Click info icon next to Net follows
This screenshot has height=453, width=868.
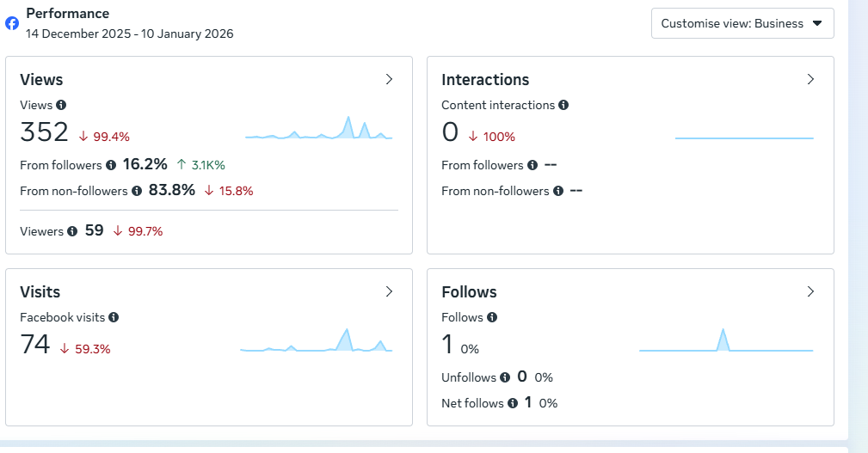[x=513, y=403]
